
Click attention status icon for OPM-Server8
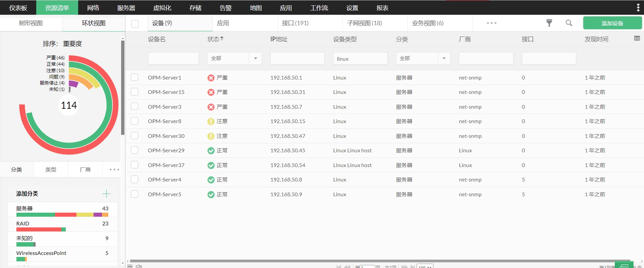coord(211,121)
